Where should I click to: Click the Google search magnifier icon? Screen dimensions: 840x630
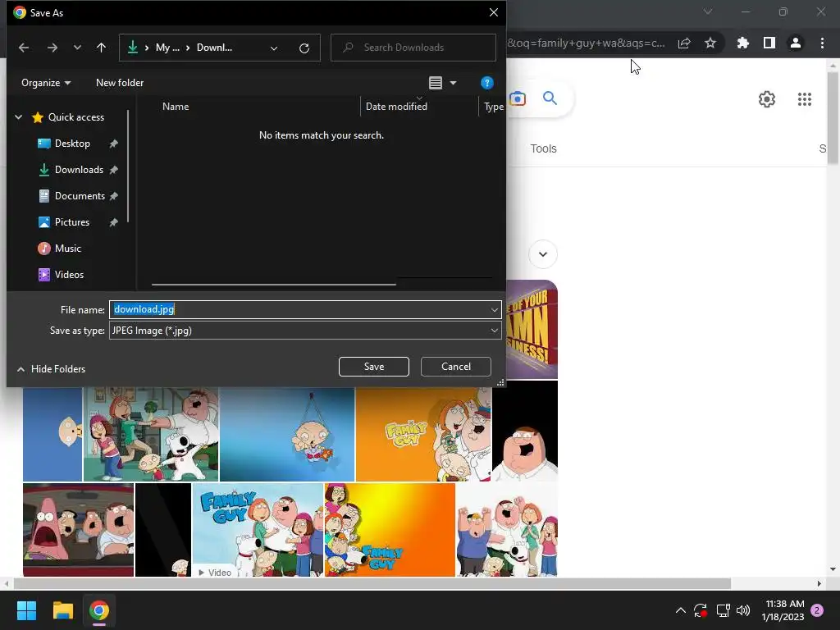tap(550, 98)
